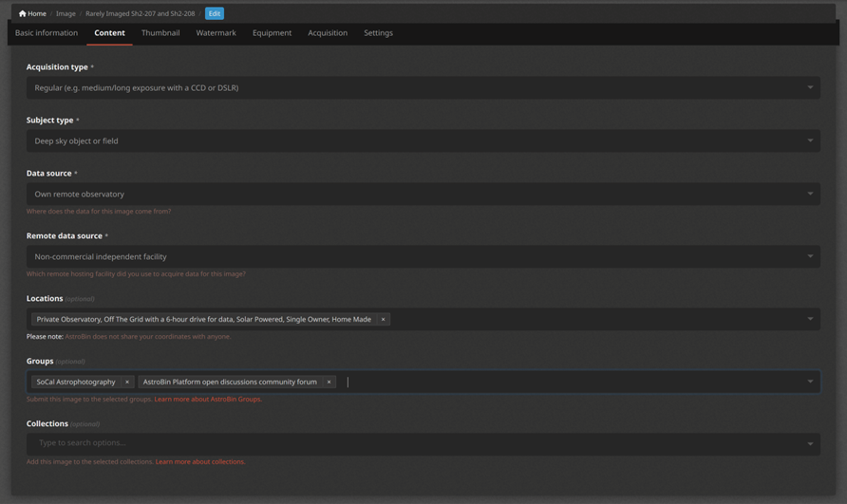Viewport: 847px width, 504px height.
Task: Remove the AstroBin Platform open discussions tag
Action: [329, 382]
